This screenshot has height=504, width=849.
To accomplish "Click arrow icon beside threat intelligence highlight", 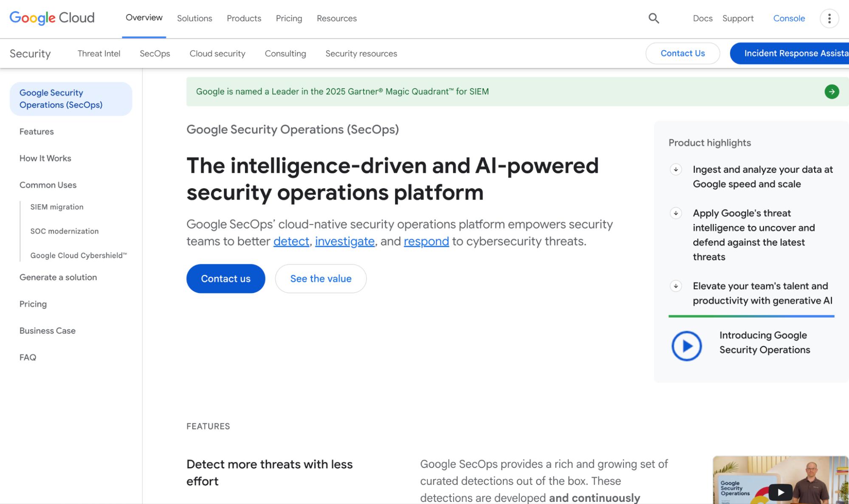I will (x=675, y=213).
